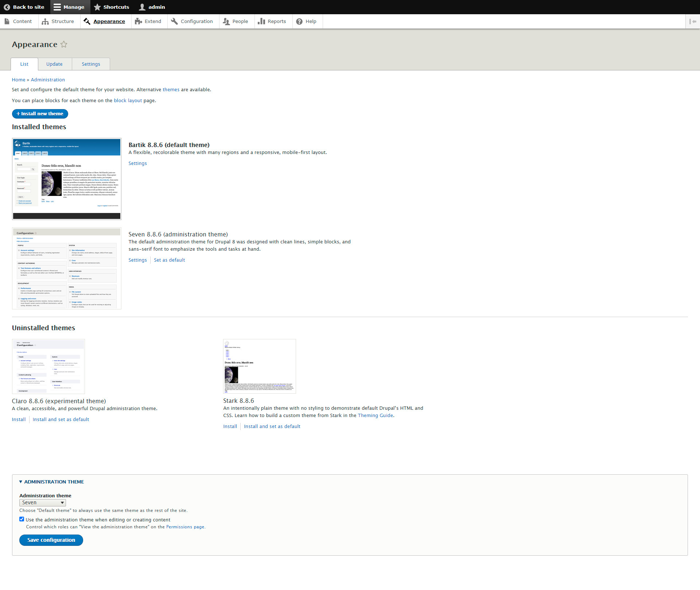The height and width of the screenshot is (590, 700).
Task: Toggle the toolbar orientation icon at far right
Action: pyautogui.click(x=693, y=21)
